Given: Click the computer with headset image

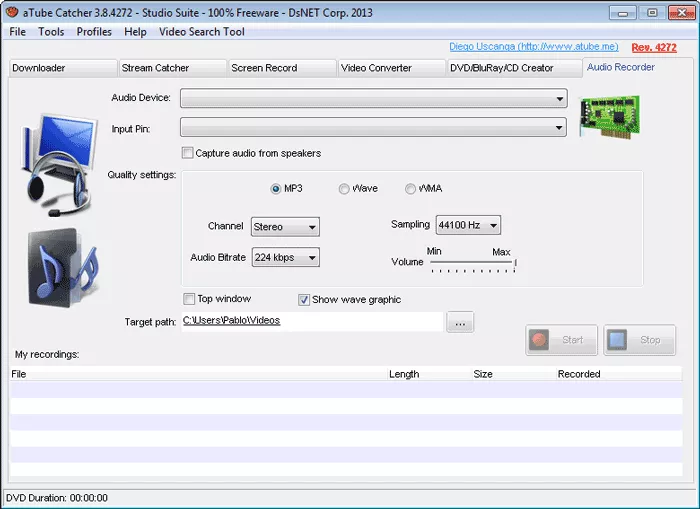Looking at the screenshot, I should [59, 165].
